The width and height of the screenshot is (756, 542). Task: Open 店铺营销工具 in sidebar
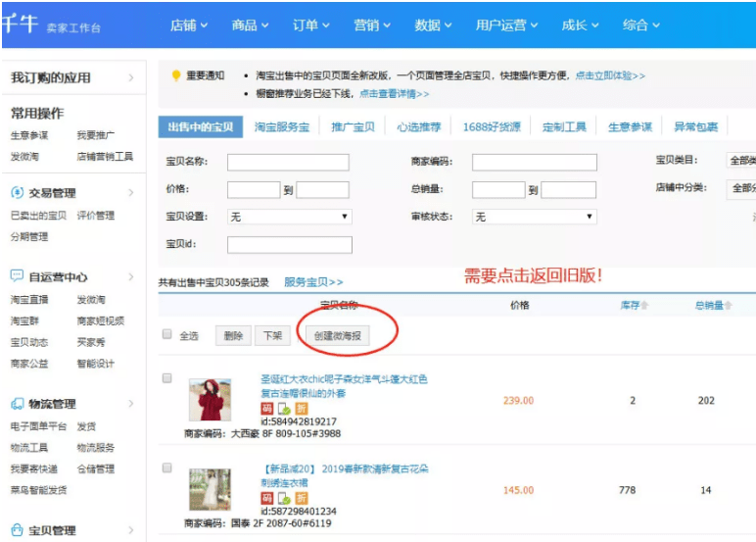105,157
